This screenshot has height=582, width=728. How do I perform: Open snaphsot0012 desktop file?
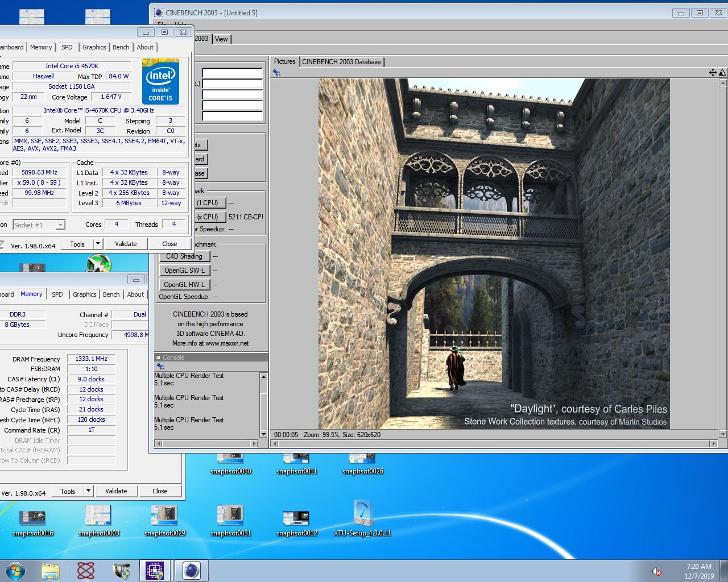296,522
